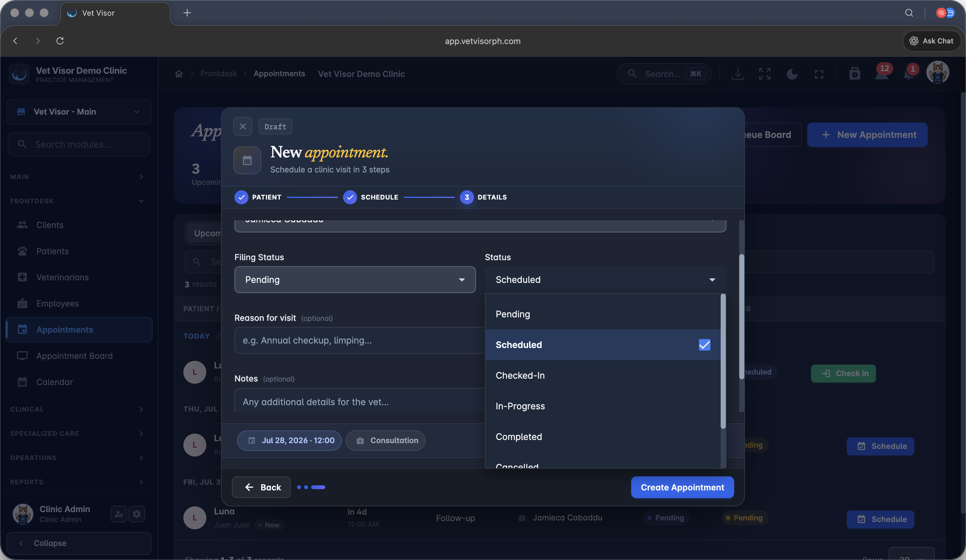Open settings gear next to Clinic Admin

(x=137, y=514)
